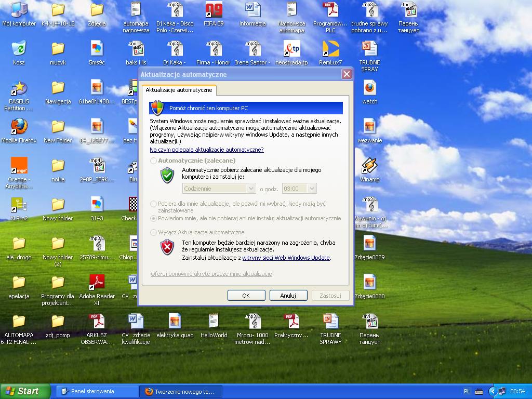Screen dimensions: 532x399
Task: Click the taskbar clock showing 00:54
Action: pos(518,392)
